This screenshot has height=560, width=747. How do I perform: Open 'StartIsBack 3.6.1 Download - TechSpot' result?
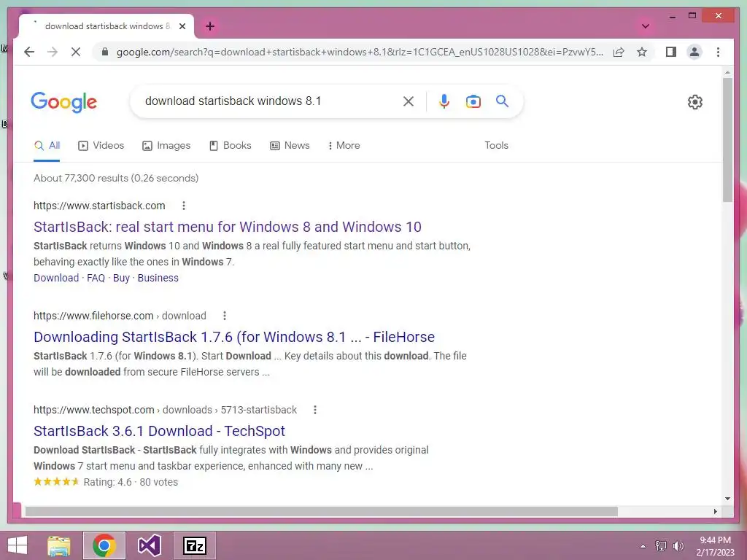pyautogui.click(x=159, y=431)
